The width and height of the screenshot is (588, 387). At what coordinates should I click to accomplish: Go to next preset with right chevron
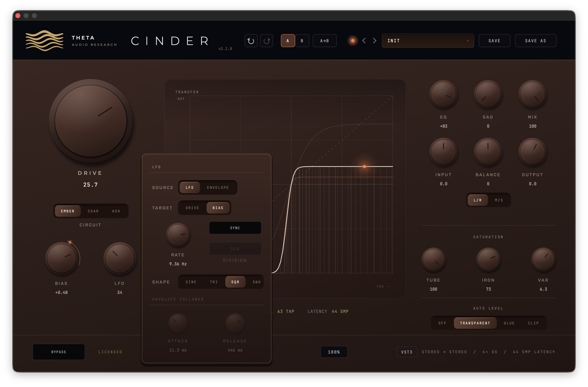[375, 41]
